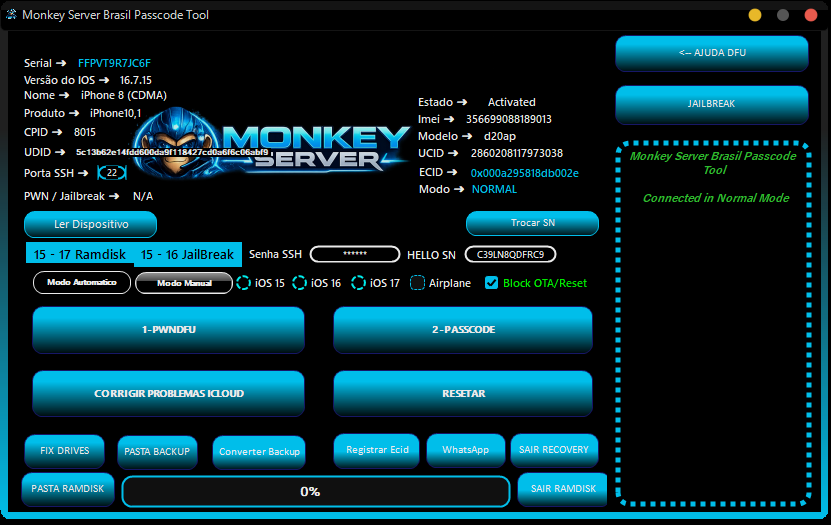The width and height of the screenshot is (831, 525).
Task: Click the Trocar SN button
Action: (x=532, y=223)
